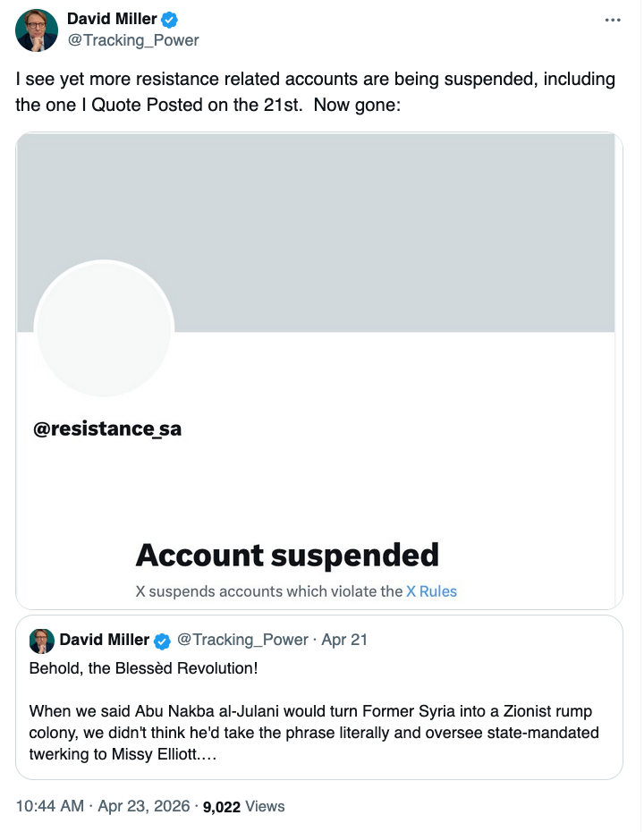Click the @resistance_sa handle in the image

(x=107, y=429)
